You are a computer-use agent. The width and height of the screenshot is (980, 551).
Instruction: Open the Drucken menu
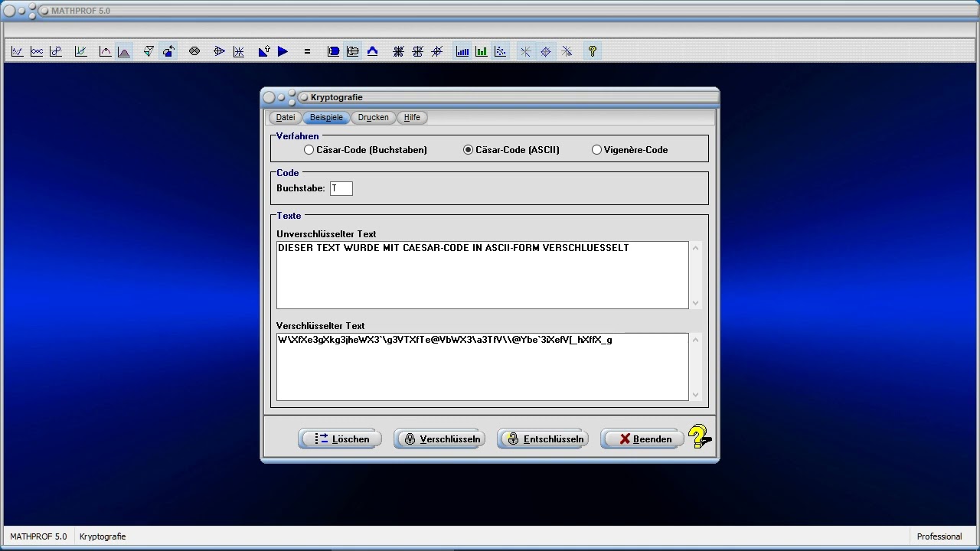373,117
